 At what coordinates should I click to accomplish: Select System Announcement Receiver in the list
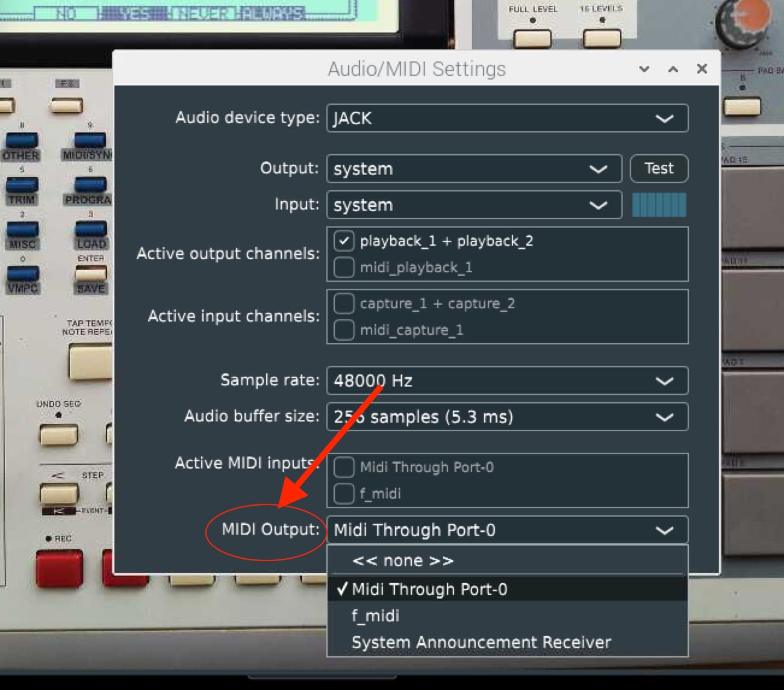pyautogui.click(x=481, y=642)
